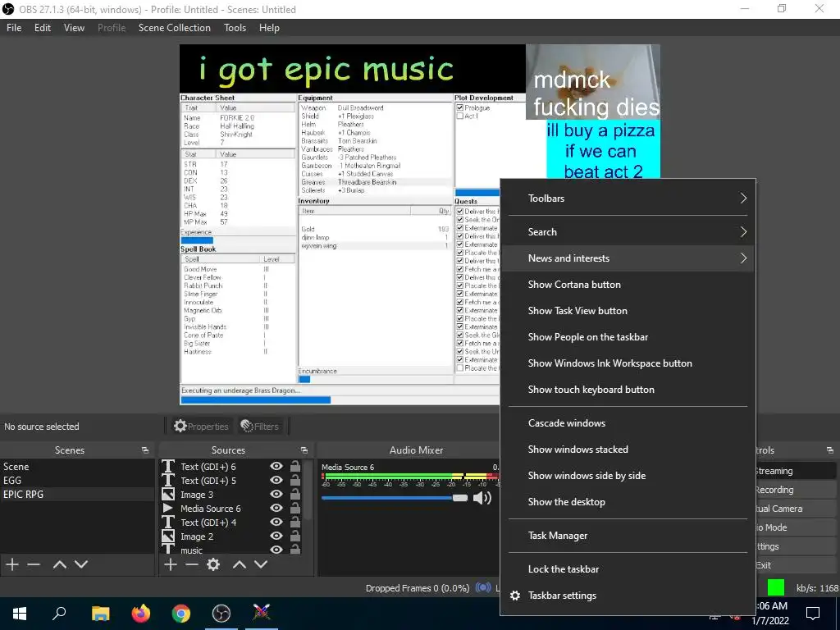Open the crossed-swords app in taskbar
This screenshot has height=630, width=840.
[262, 613]
